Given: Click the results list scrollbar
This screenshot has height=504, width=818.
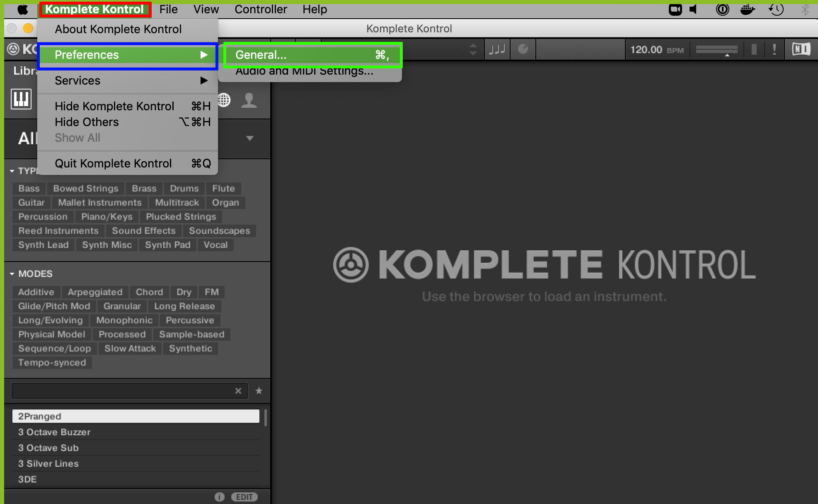Looking at the screenshot, I should pos(265,418).
